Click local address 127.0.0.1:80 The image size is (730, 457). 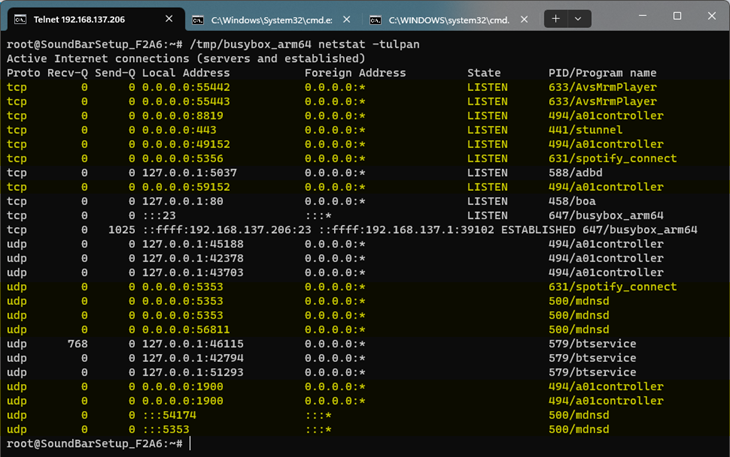[182, 202]
